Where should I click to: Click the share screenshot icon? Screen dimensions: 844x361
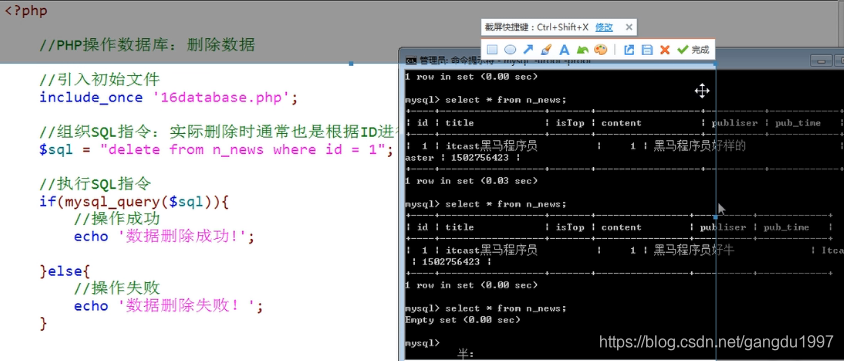tap(629, 50)
